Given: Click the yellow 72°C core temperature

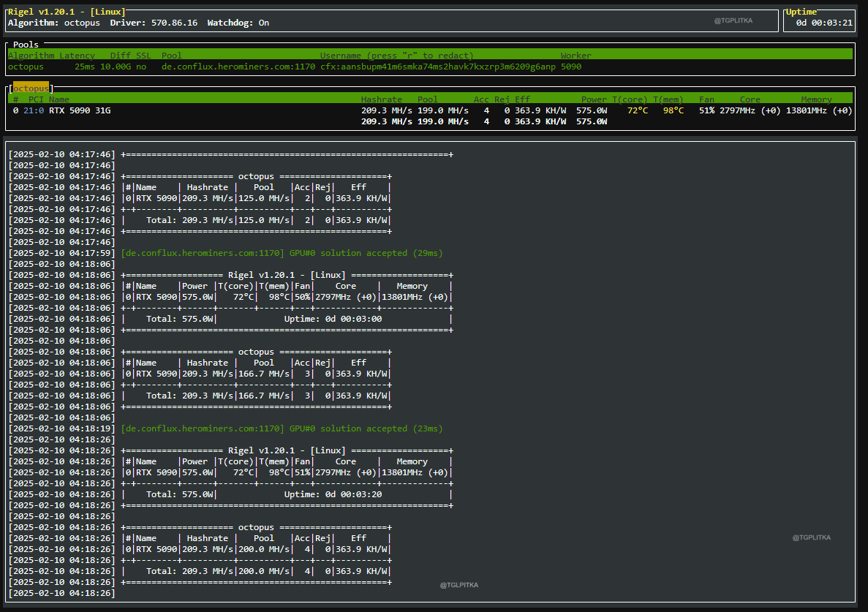Looking at the screenshot, I should [637, 110].
